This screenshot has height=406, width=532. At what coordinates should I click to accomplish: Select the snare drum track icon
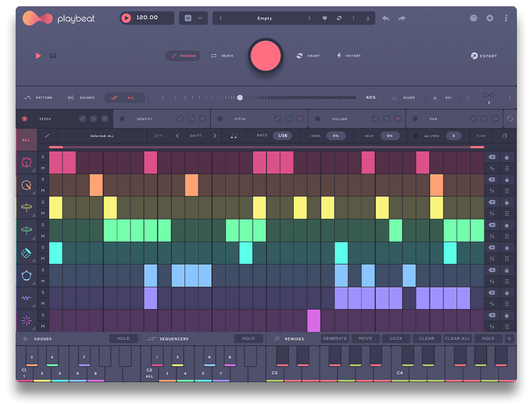26,186
